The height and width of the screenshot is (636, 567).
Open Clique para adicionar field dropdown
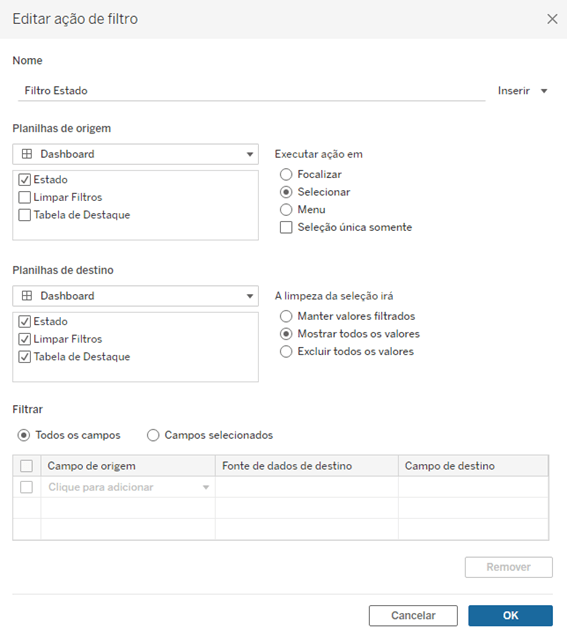point(128,487)
